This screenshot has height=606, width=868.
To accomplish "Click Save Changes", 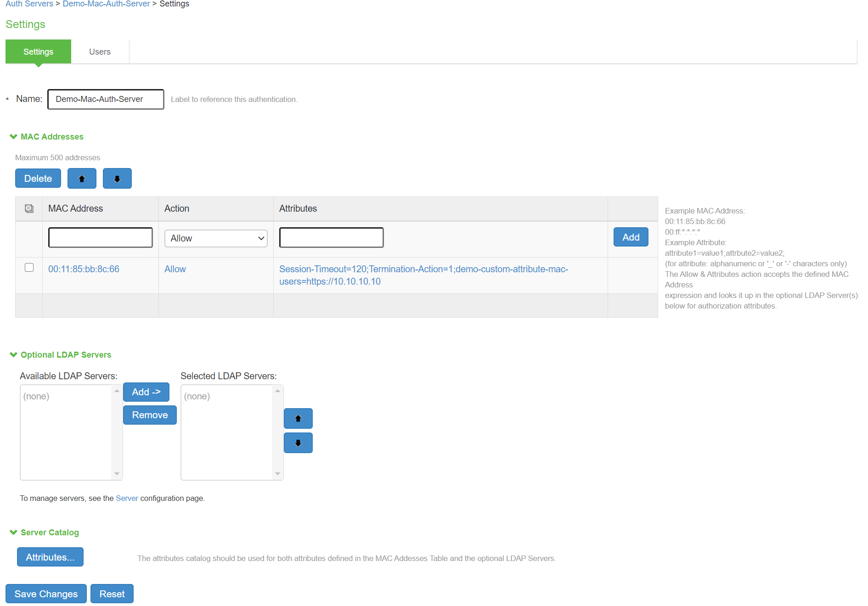I will point(45,593).
